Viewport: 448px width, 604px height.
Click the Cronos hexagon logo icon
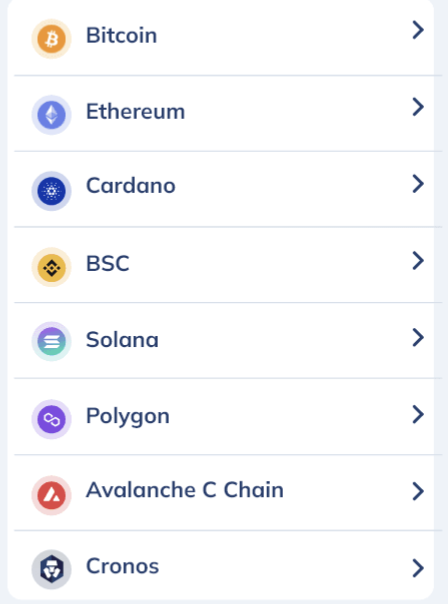51,569
